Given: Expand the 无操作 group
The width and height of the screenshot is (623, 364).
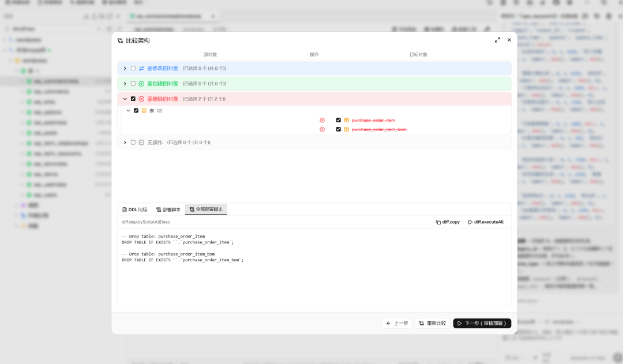Looking at the screenshot, I should 125,142.
